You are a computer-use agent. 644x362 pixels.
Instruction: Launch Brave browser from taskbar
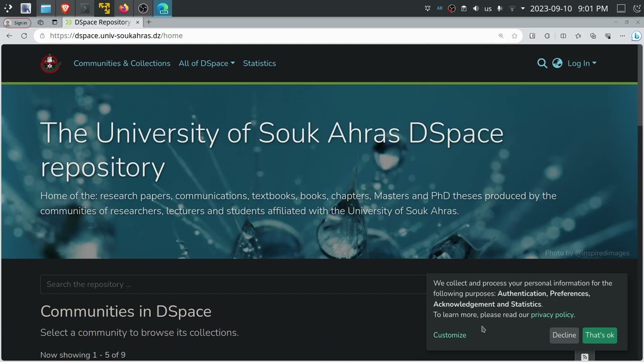point(65,8)
